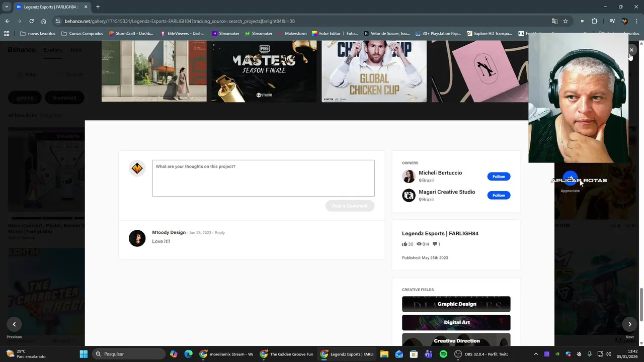Open the Chrome media control icon
The image size is (644, 362).
[612, 21]
